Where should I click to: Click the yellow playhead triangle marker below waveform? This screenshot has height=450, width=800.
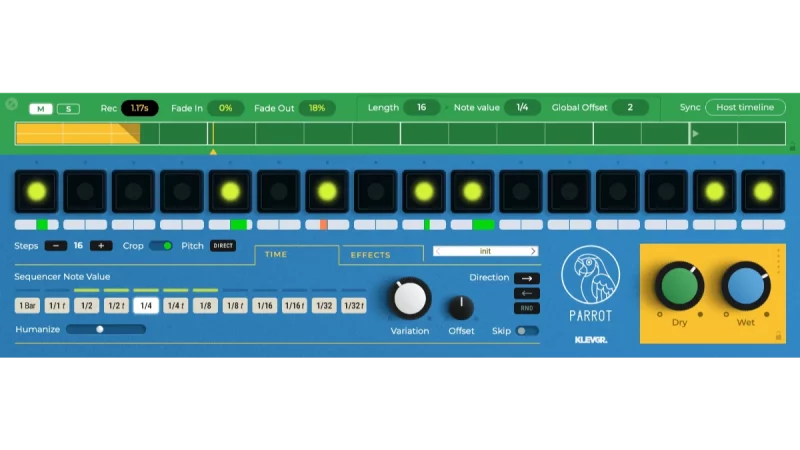tap(213, 152)
